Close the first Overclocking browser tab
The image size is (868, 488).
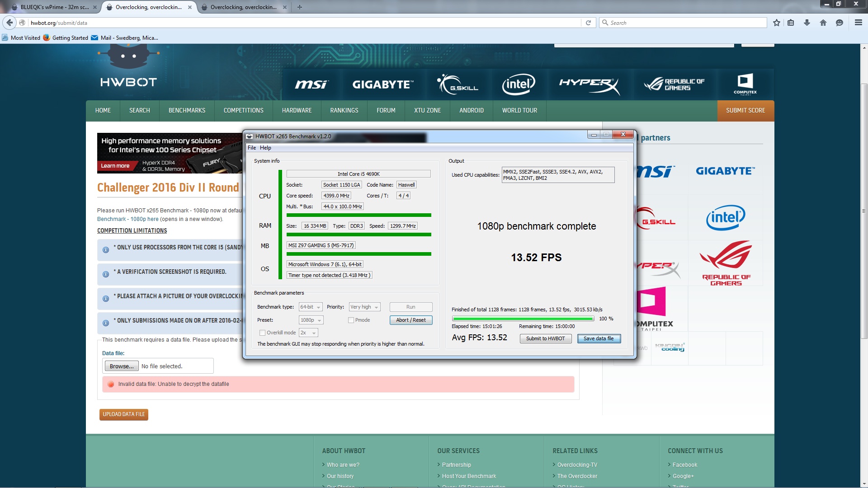tap(189, 7)
